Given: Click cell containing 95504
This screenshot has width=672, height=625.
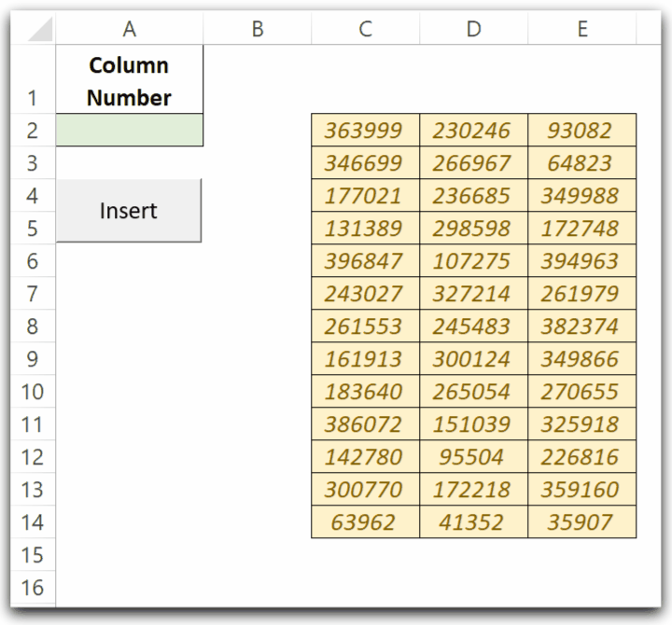Looking at the screenshot, I should (x=473, y=457).
